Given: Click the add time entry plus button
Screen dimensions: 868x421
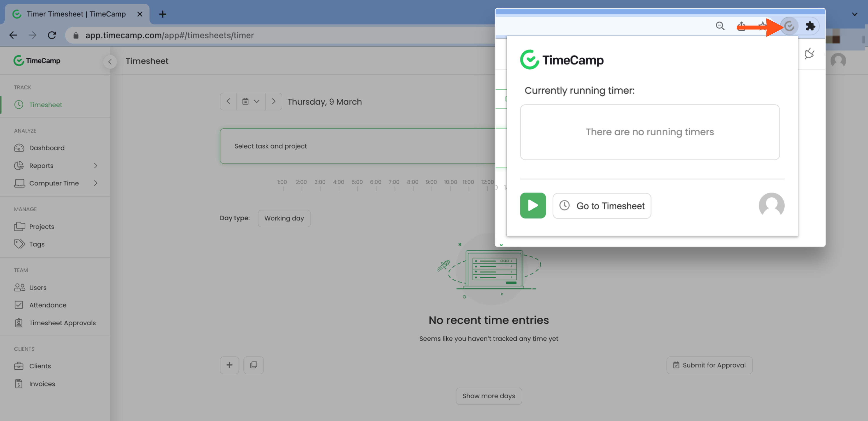Looking at the screenshot, I should [x=229, y=365].
